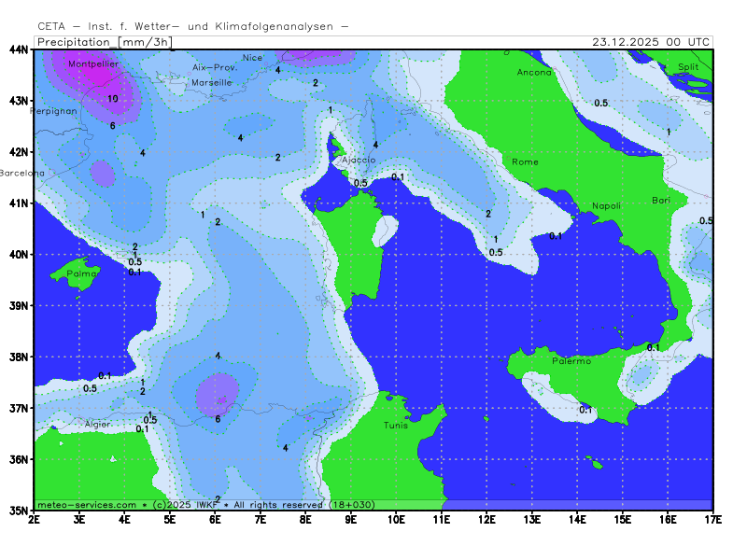Select the Palermo label on Sicily
Viewport: 747px width, 560px height.
pyautogui.click(x=571, y=360)
